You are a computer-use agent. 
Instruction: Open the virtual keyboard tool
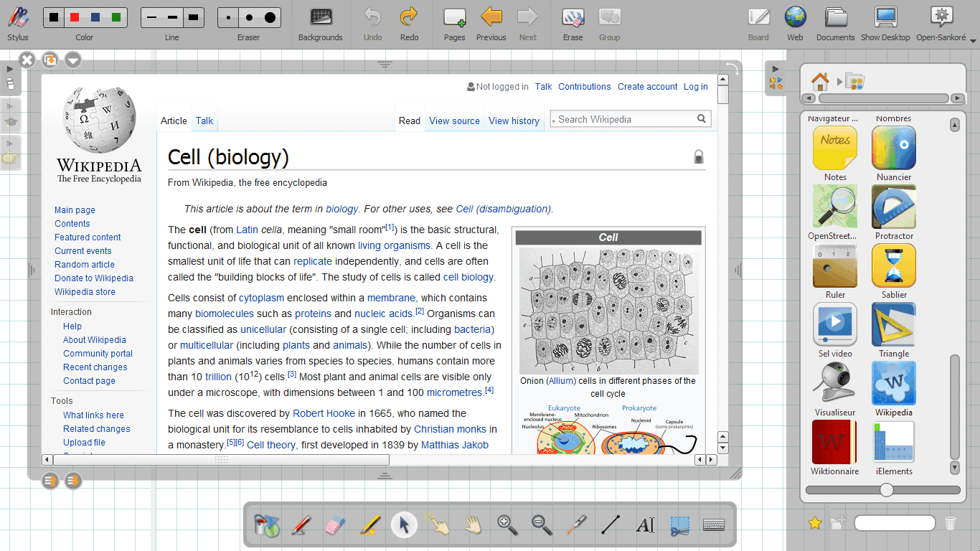714,524
